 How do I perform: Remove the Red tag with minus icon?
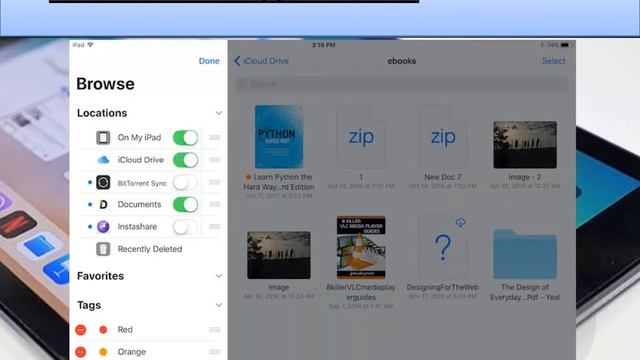[81, 329]
